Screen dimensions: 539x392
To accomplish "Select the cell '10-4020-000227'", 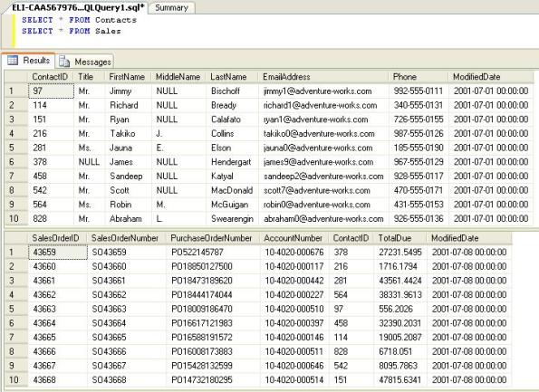I will [294, 295].
